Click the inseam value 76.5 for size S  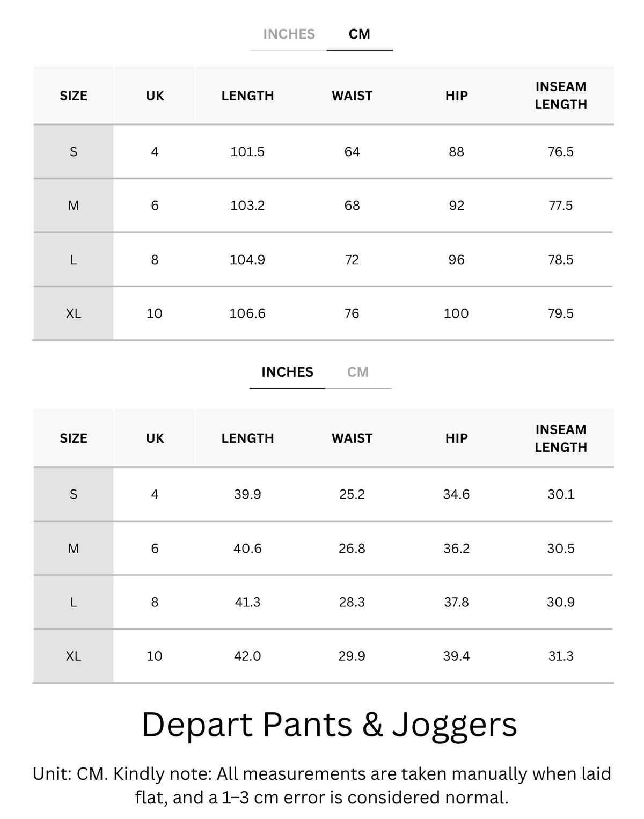click(561, 152)
